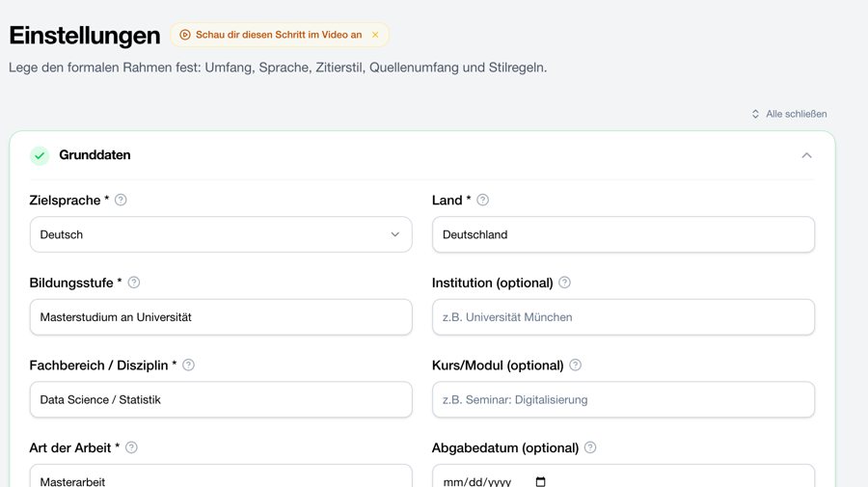Show help for Art der Arbeit
The image size is (868, 487).
(131, 447)
